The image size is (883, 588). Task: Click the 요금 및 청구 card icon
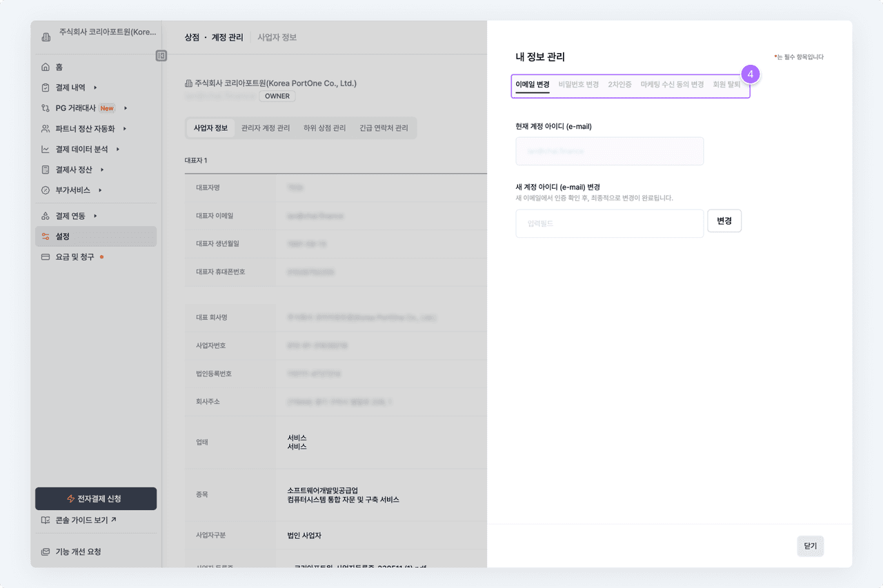[x=46, y=257]
